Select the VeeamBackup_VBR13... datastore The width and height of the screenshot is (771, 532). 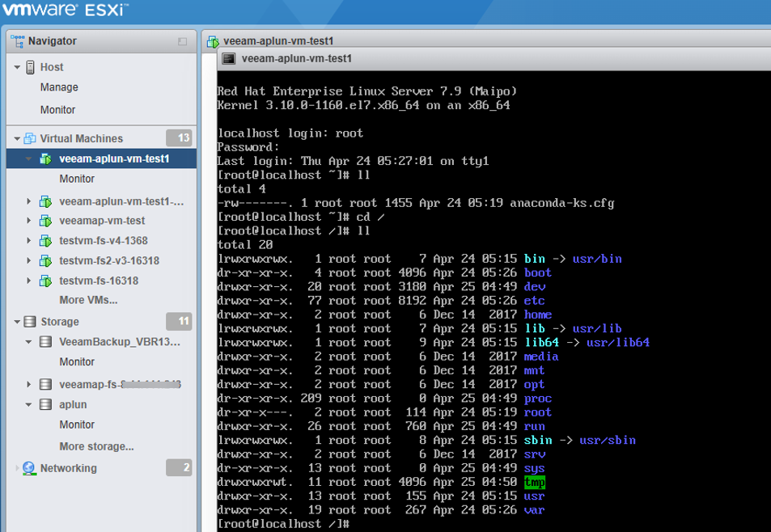[120, 342]
